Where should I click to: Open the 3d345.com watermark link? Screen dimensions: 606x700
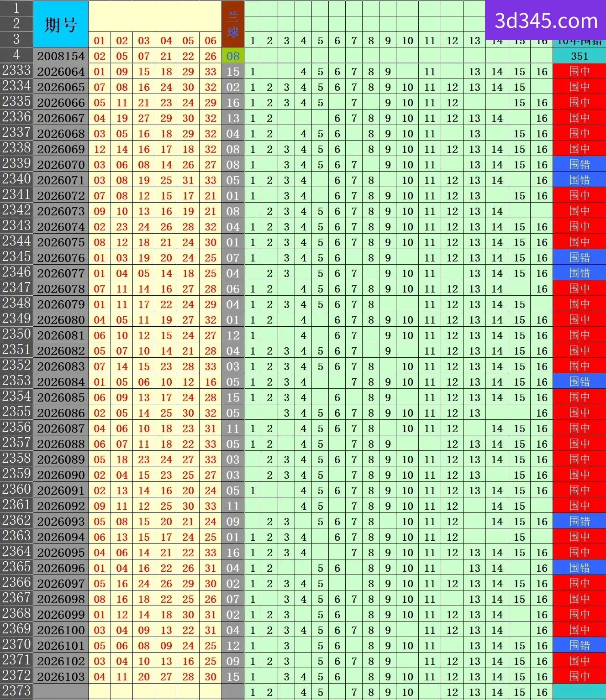pyautogui.click(x=546, y=21)
